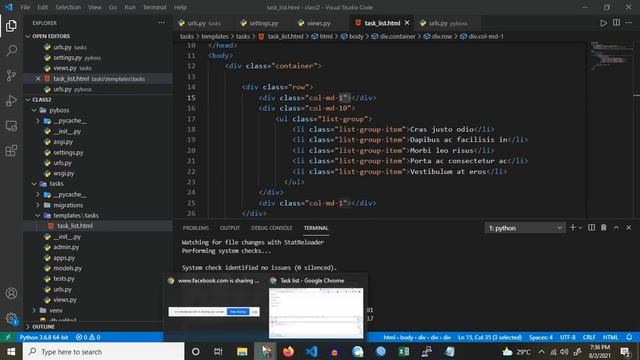640x360 pixels.
Task: Open admin.py in the tasks folder
Action: 66,247
